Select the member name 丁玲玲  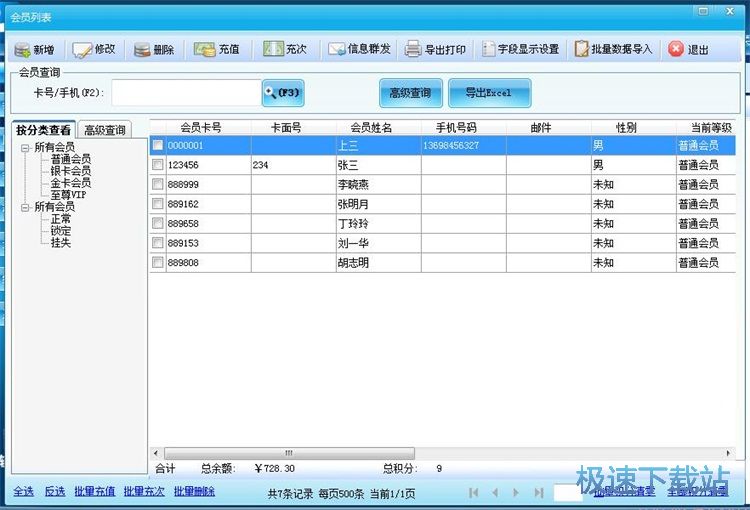click(353, 224)
